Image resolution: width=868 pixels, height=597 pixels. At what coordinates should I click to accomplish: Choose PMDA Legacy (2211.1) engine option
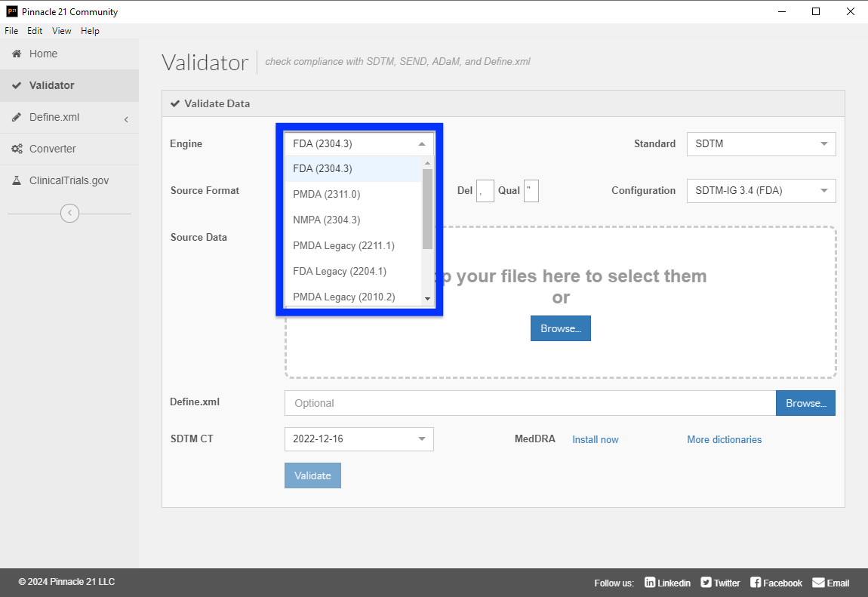tap(353, 245)
